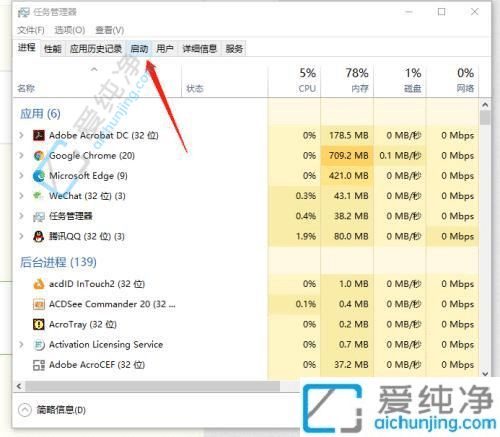Select Acrobat's 178.5 MB memory cell

pos(347,135)
